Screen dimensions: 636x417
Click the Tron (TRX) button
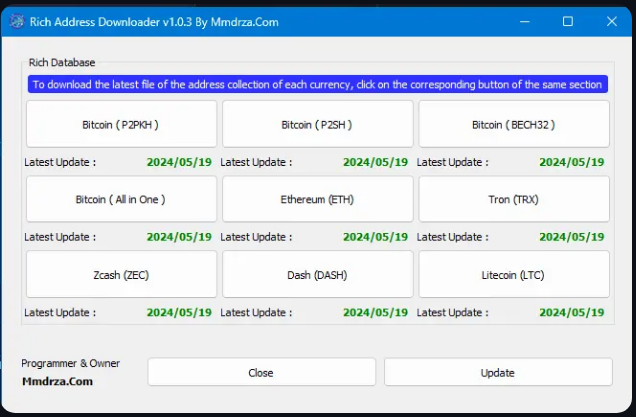(x=513, y=199)
